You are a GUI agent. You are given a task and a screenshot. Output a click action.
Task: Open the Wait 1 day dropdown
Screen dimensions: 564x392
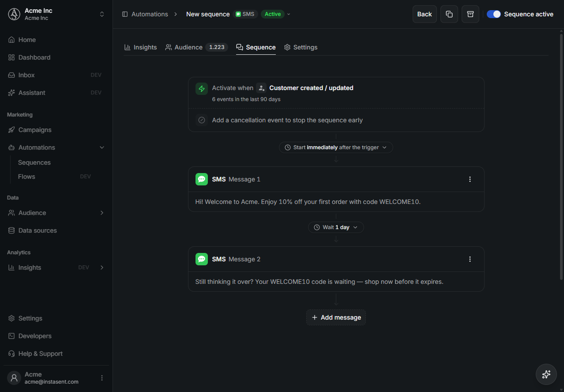tap(336, 227)
